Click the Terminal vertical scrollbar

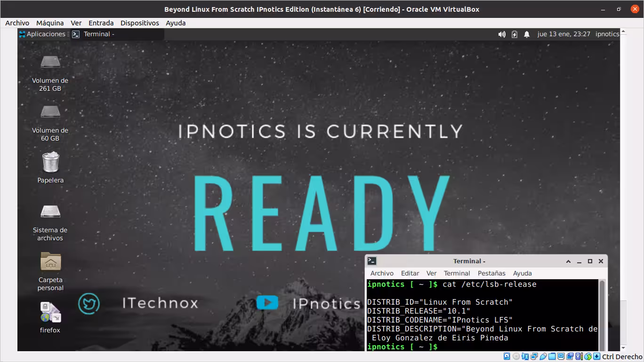click(602, 315)
